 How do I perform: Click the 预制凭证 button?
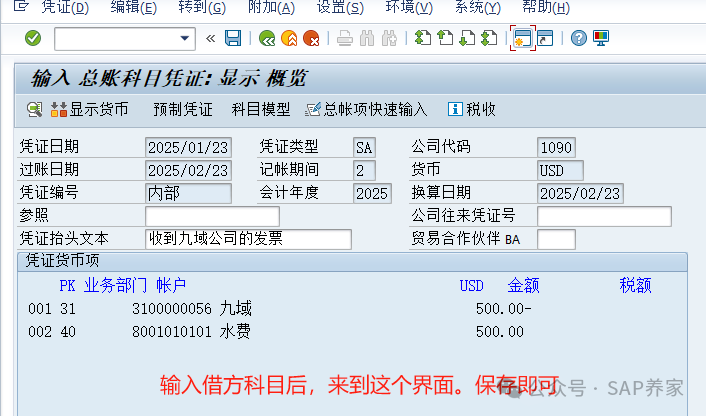(x=183, y=109)
